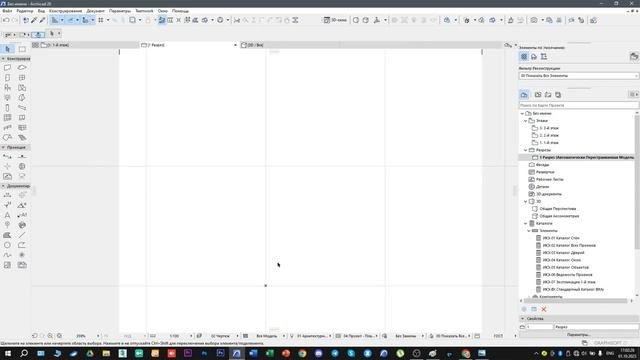Select the Text tool
This screenshot has width=640, height=360.
(7, 215)
